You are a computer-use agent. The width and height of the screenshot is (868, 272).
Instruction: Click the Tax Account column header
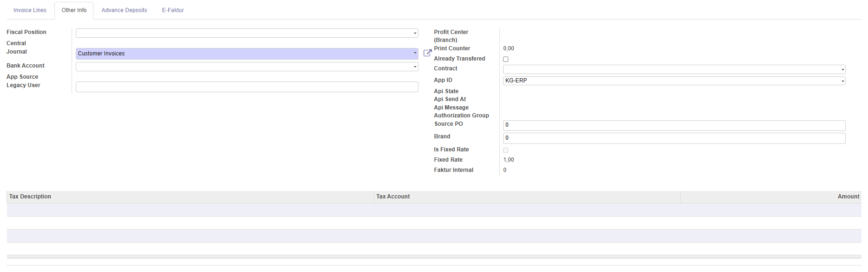pyautogui.click(x=393, y=197)
